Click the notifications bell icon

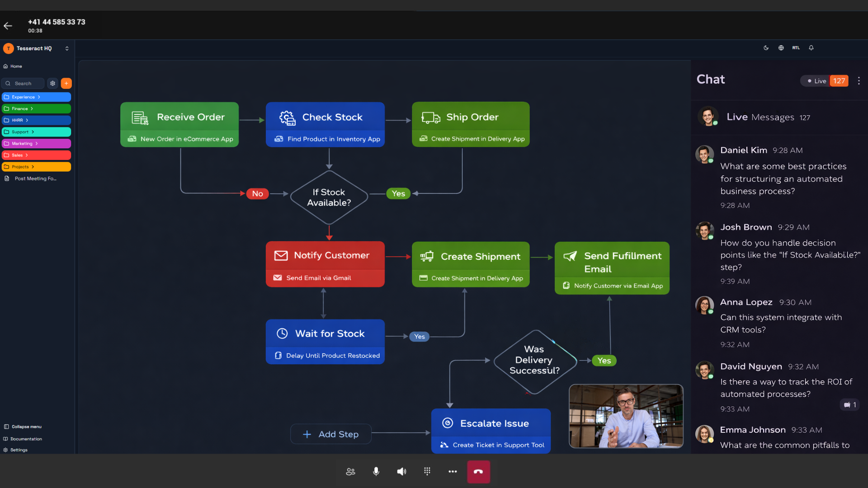pos(811,48)
